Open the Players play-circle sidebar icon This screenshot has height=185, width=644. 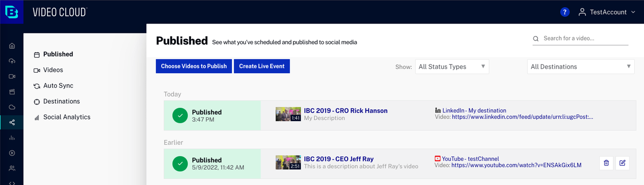(x=12, y=153)
